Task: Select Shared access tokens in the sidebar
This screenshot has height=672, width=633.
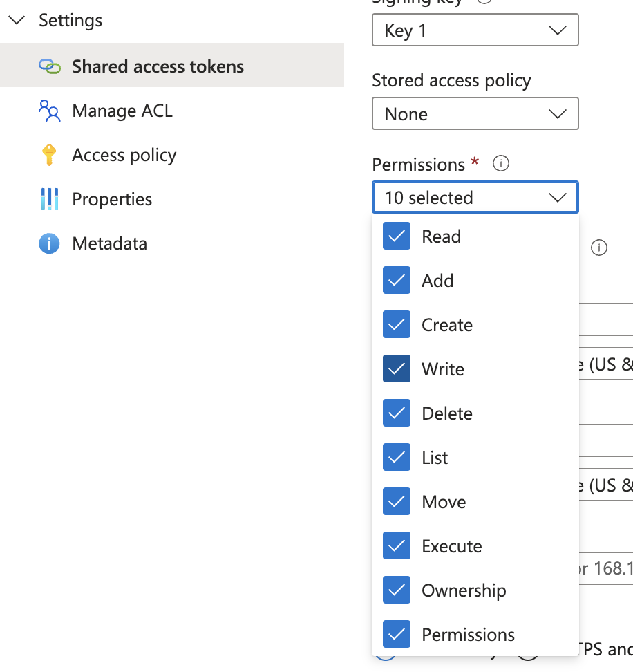Action: click(x=158, y=66)
